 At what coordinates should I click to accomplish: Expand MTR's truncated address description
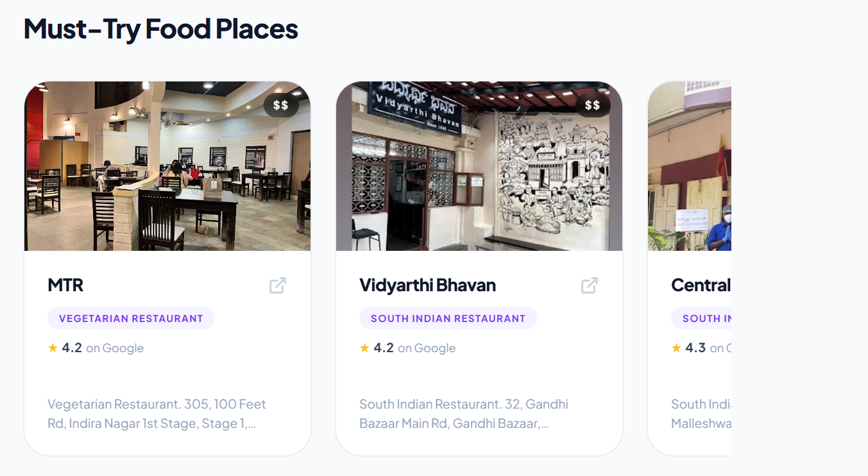pos(157,414)
